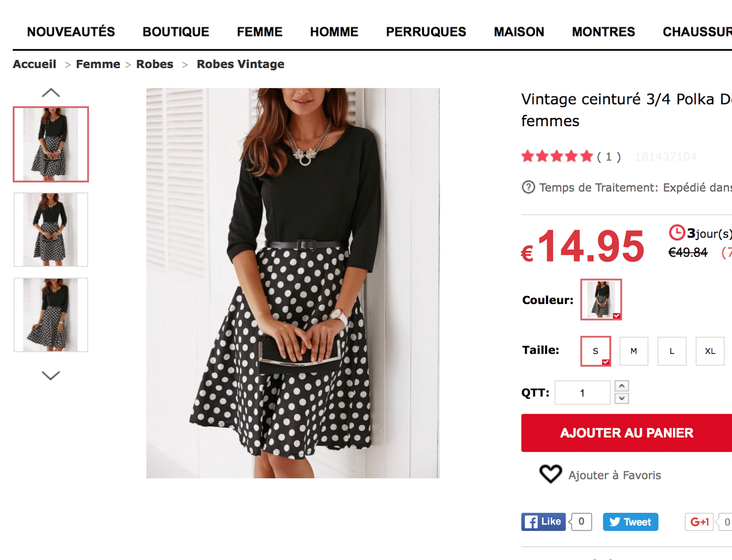Click the Facebook Like icon
The height and width of the screenshot is (560, 732).
(543, 522)
